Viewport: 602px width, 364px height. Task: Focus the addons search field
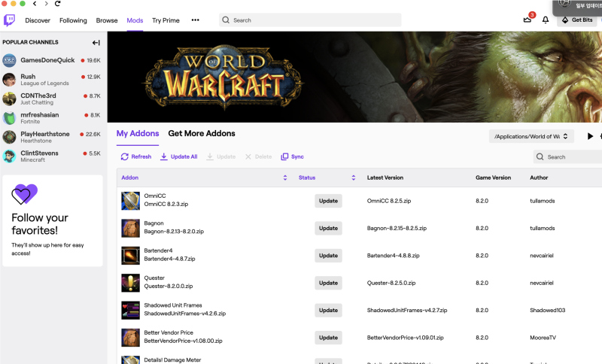click(568, 157)
